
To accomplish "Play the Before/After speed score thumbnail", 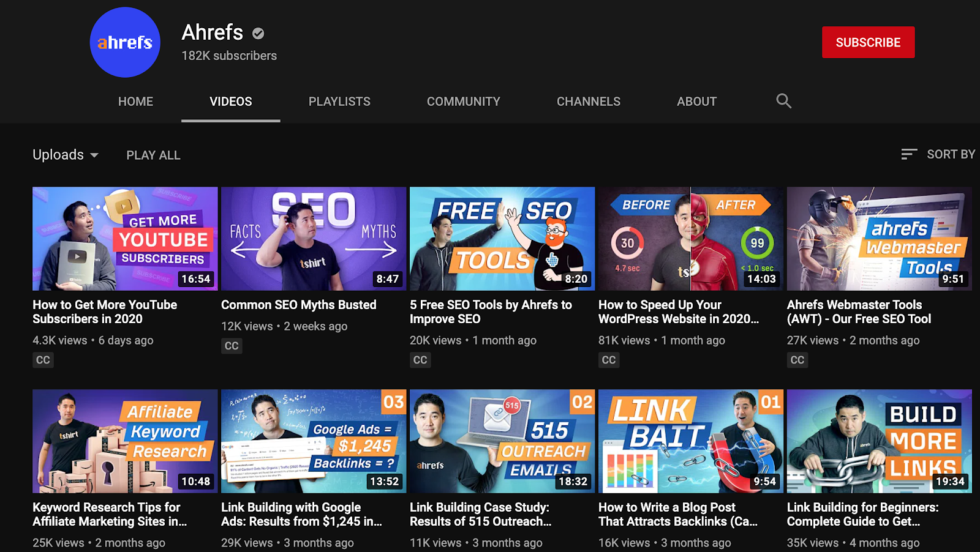I will pos(691,239).
